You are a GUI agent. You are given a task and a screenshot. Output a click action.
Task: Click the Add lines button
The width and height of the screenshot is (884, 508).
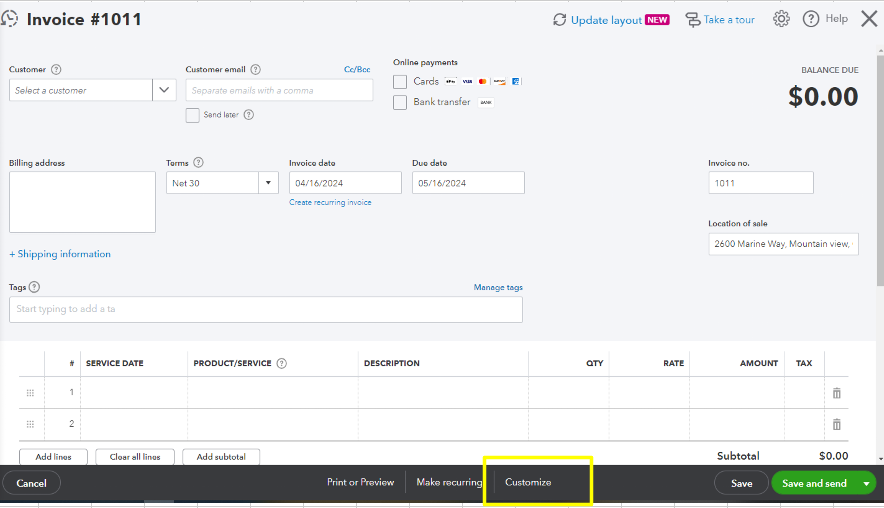click(52, 457)
